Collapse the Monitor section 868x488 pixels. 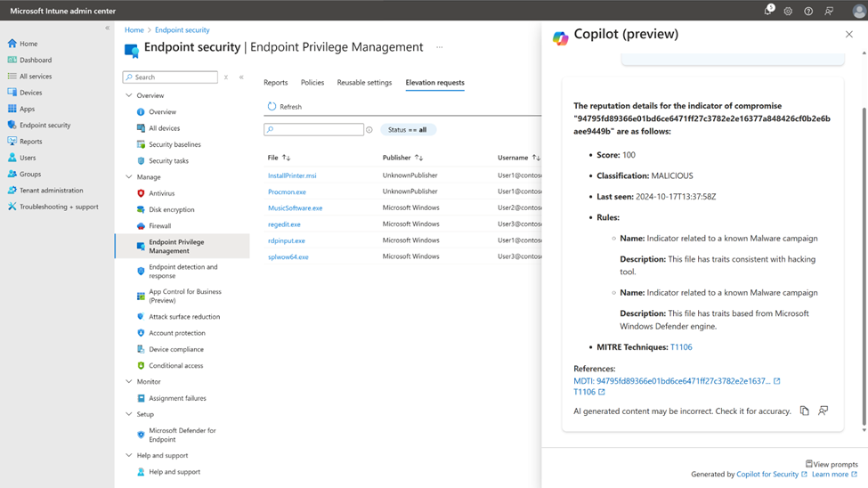129,382
